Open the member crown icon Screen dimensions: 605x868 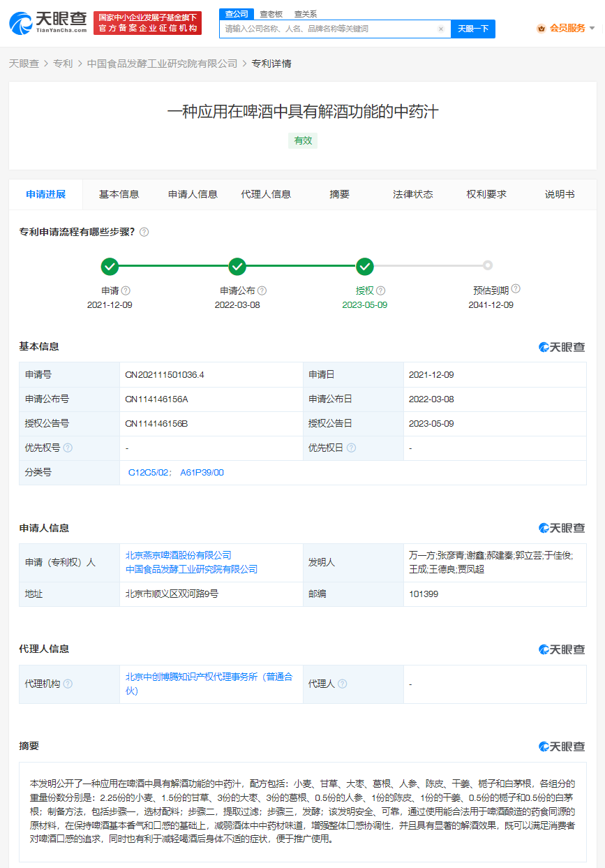(541, 29)
